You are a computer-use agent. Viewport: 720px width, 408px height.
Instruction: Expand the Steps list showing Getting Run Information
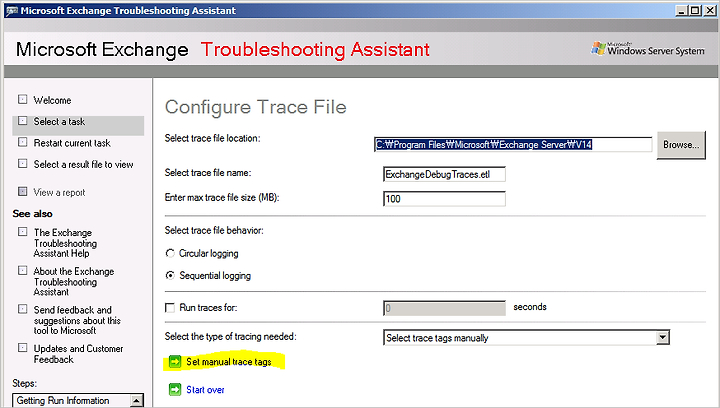tap(78, 400)
